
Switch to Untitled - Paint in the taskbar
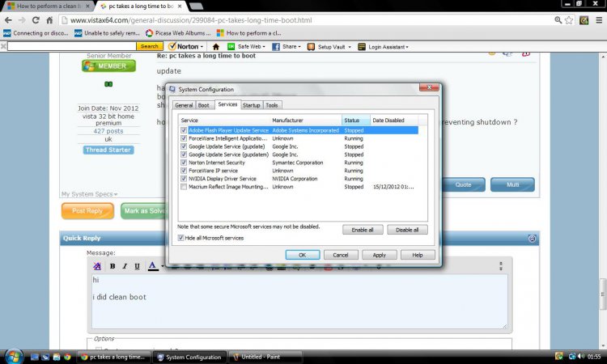pos(265,357)
